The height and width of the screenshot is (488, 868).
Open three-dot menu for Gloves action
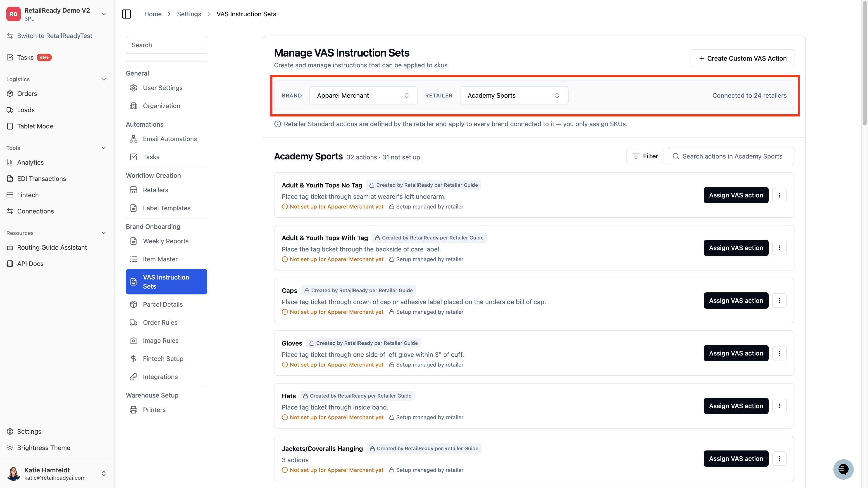click(779, 353)
